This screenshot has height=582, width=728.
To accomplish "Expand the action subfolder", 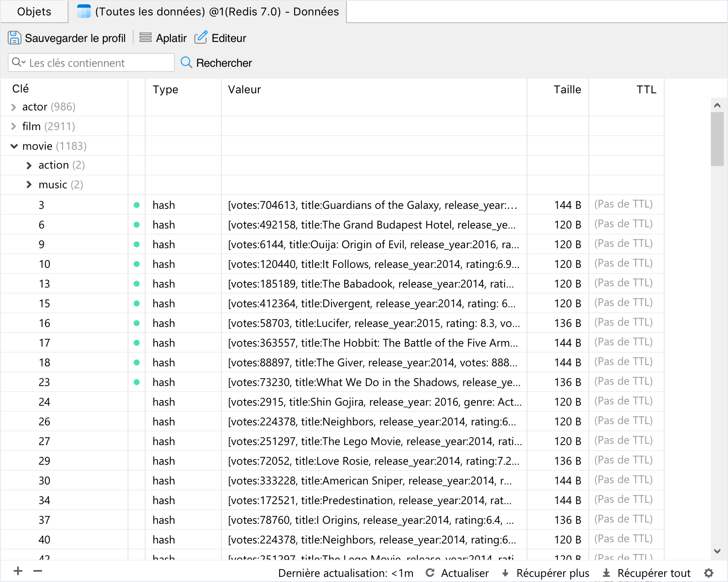I will 29,166.
